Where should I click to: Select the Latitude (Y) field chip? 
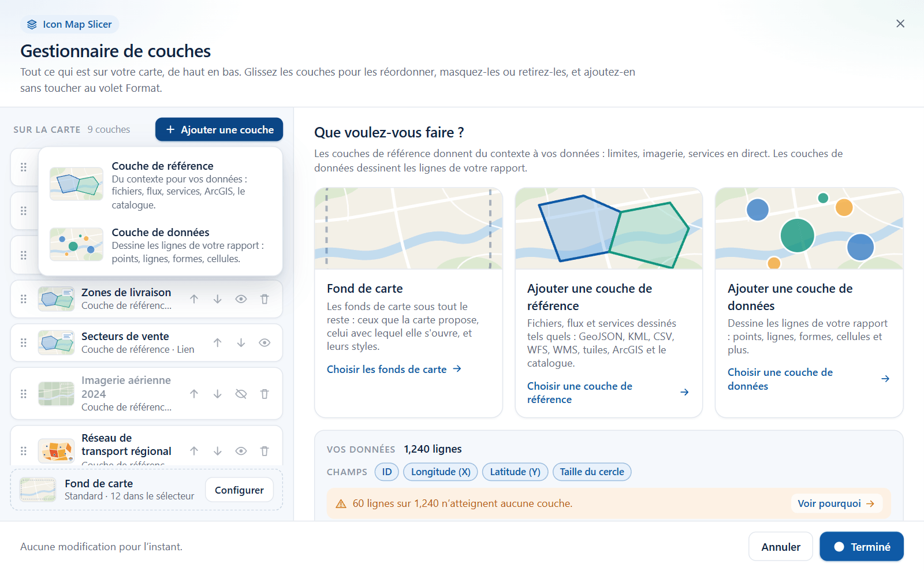pyautogui.click(x=515, y=472)
